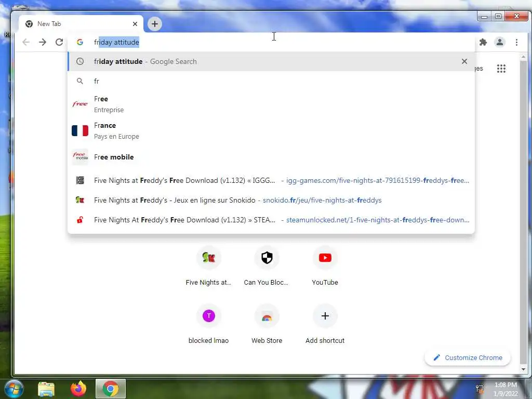This screenshot has height=399, width=532.
Task: Click the taskbar clock showing 1:08 PM
Action: click(506, 389)
